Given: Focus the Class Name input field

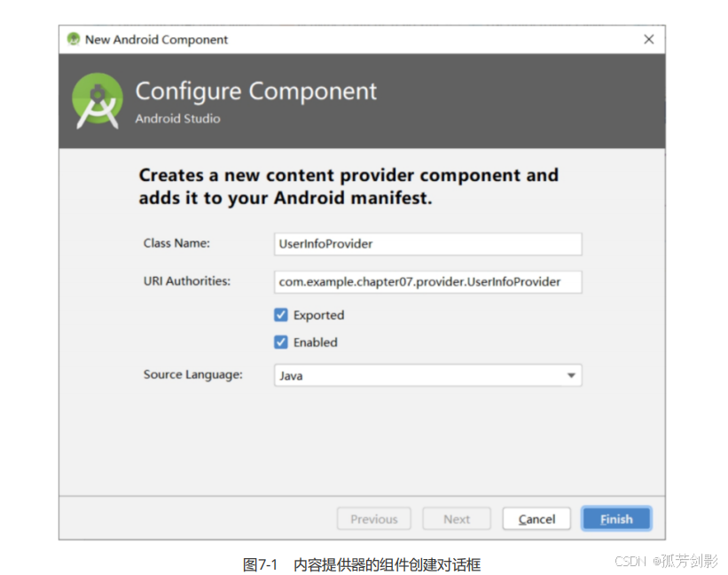Looking at the screenshot, I should [x=427, y=244].
